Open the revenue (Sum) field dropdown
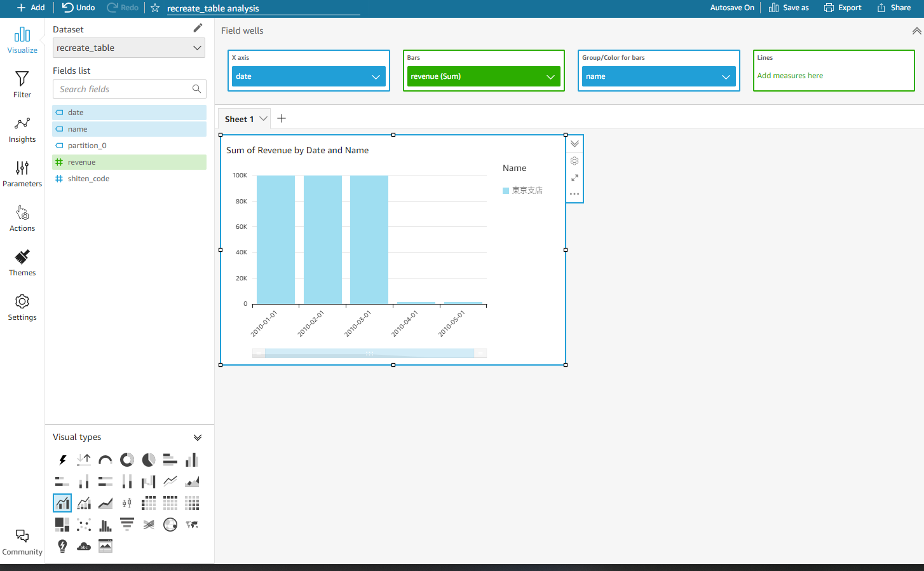The width and height of the screenshot is (924, 571). pyautogui.click(x=550, y=77)
